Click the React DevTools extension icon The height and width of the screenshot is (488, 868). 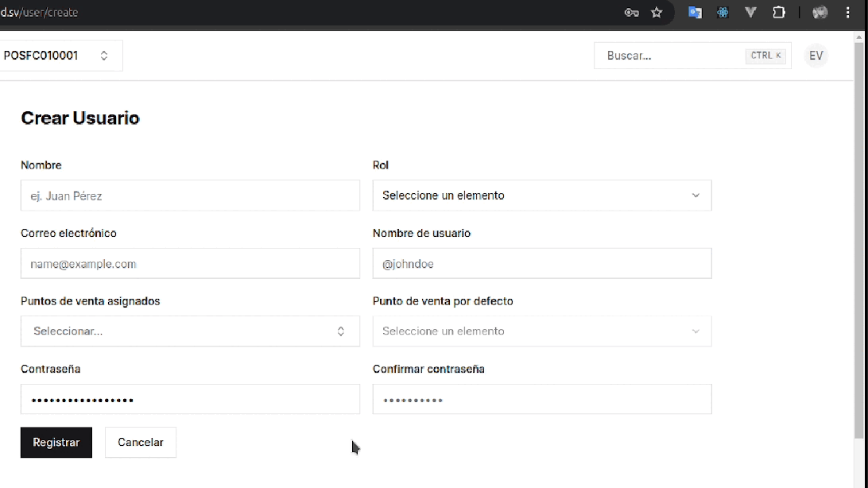click(x=723, y=13)
